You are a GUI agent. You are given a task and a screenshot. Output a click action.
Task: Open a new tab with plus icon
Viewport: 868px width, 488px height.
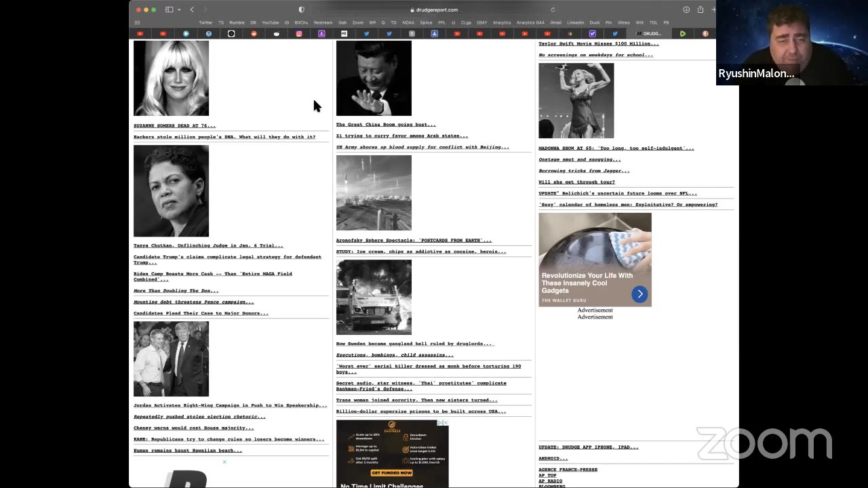coord(713,9)
